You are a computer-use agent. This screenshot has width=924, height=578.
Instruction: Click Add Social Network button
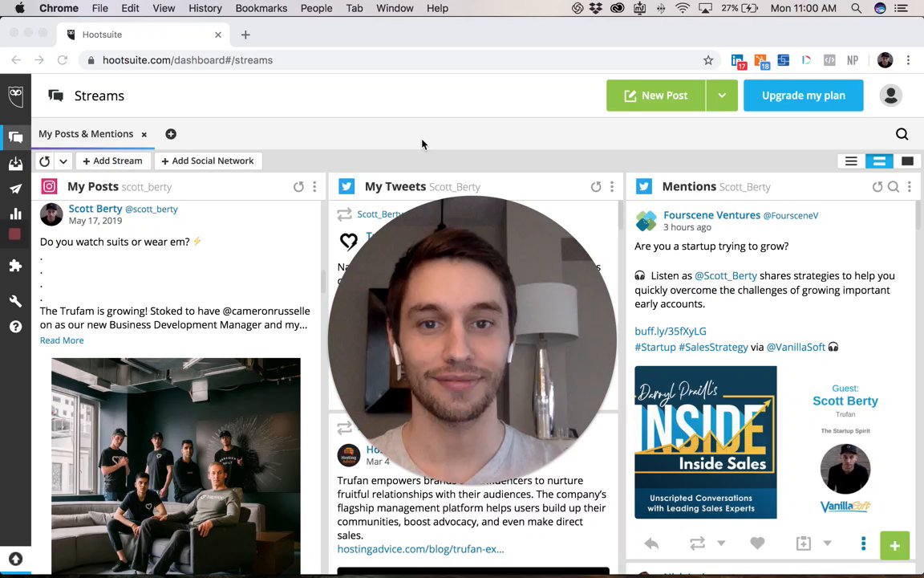click(x=208, y=161)
